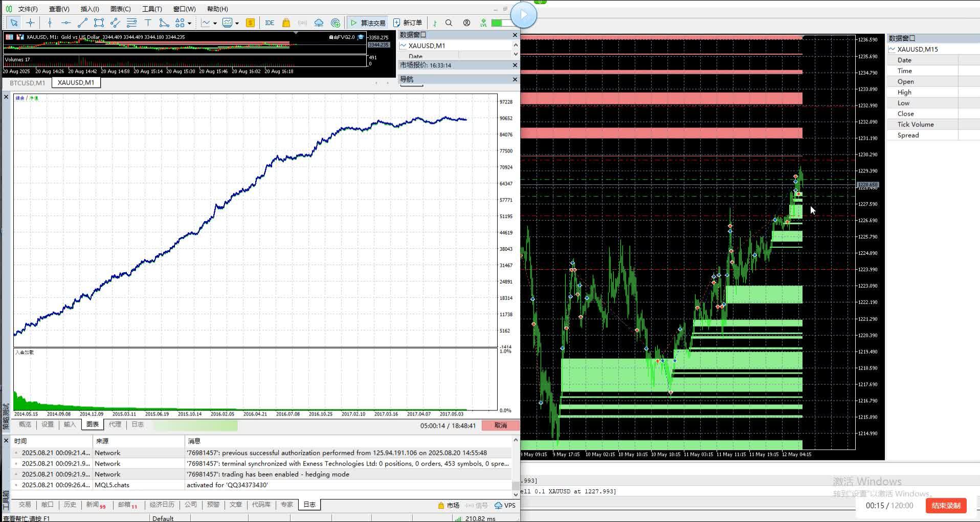Screen dimensions: 980x522
Task: Open the 查看(V) menu
Action: [x=59, y=9]
